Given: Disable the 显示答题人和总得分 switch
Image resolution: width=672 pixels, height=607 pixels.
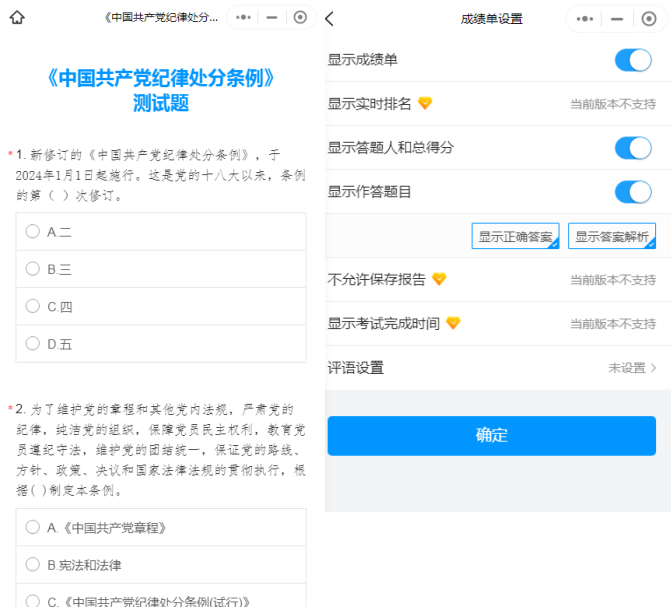Looking at the screenshot, I should [633, 148].
